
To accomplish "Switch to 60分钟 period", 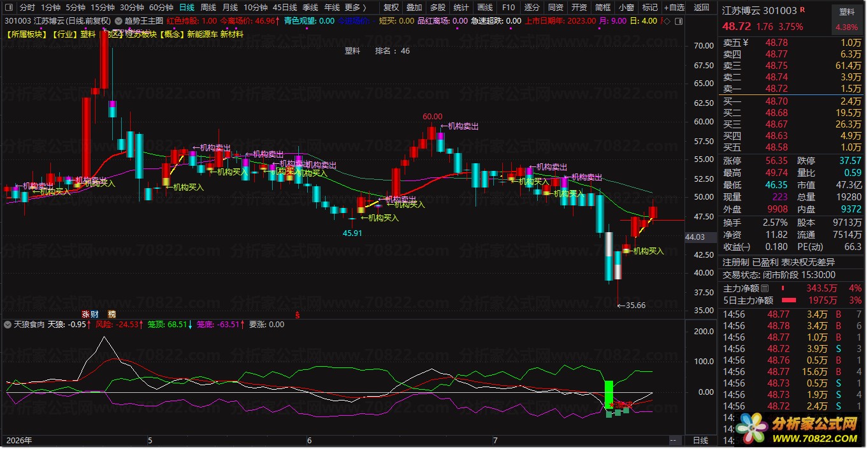I will (x=161, y=8).
